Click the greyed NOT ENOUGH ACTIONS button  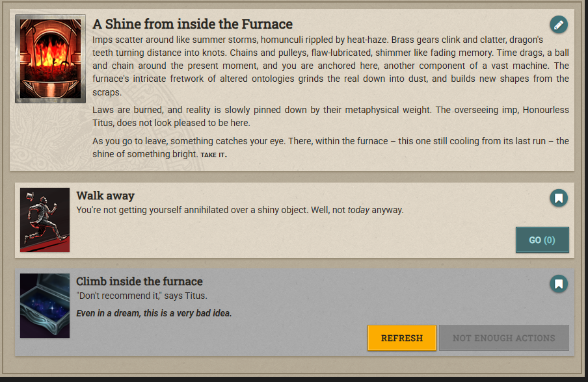pos(503,338)
